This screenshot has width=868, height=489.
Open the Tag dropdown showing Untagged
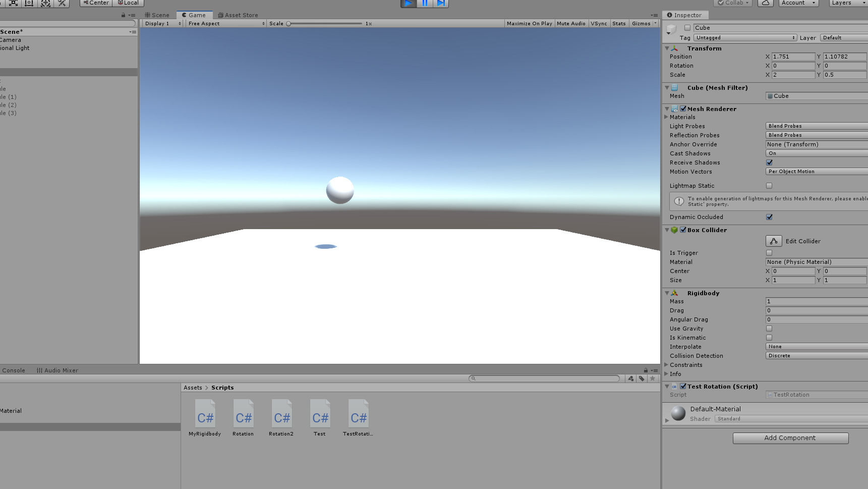coord(744,37)
